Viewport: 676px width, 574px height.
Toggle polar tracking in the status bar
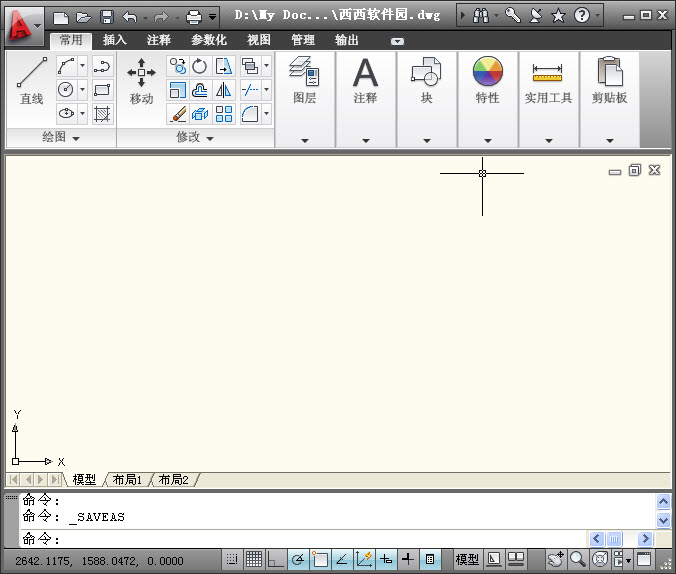tap(298, 560)
